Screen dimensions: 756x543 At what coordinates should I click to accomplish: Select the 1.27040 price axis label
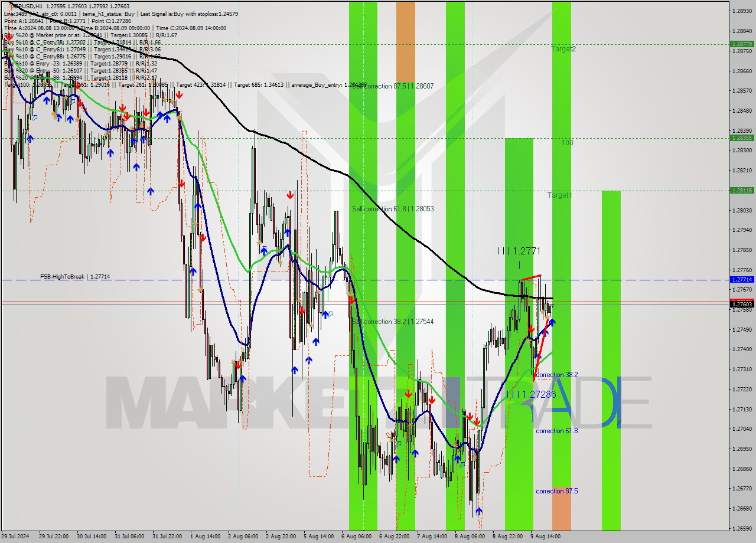pos(741,429)
